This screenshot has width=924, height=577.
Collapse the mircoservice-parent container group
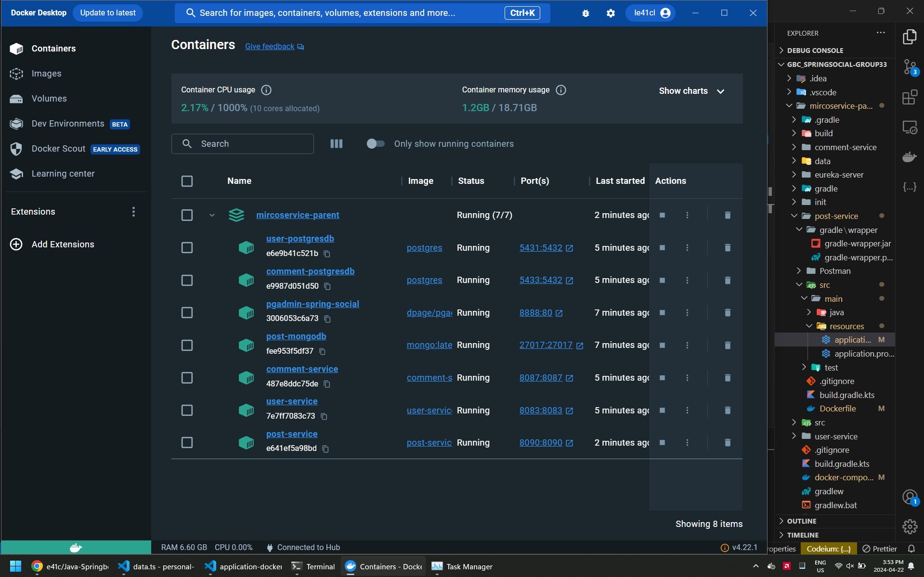[212, 215]
